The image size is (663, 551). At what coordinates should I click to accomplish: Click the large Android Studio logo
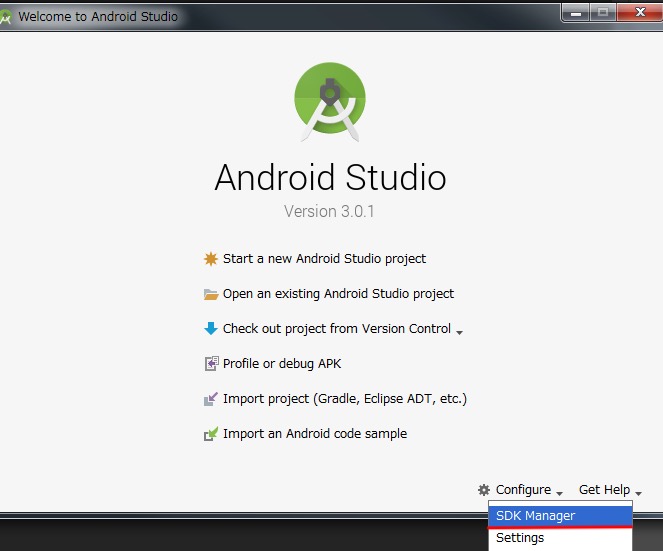point(330,102)
